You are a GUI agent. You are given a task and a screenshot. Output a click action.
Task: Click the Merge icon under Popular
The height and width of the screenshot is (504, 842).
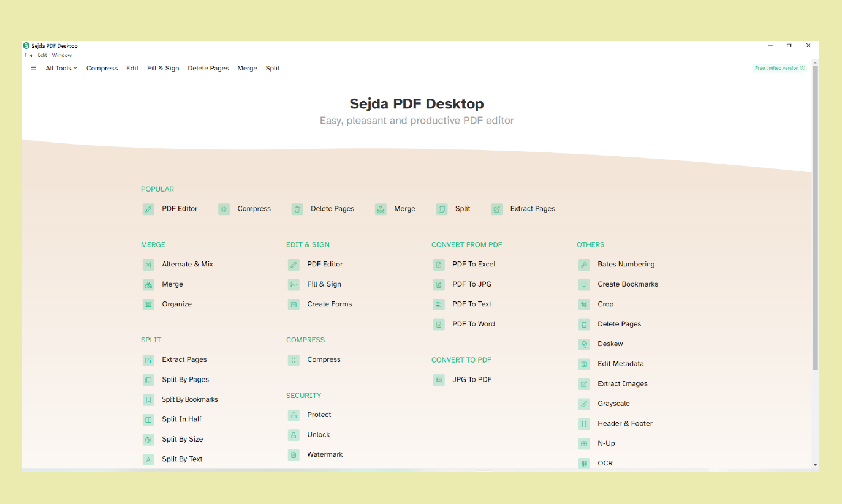(x=381, y=209)
